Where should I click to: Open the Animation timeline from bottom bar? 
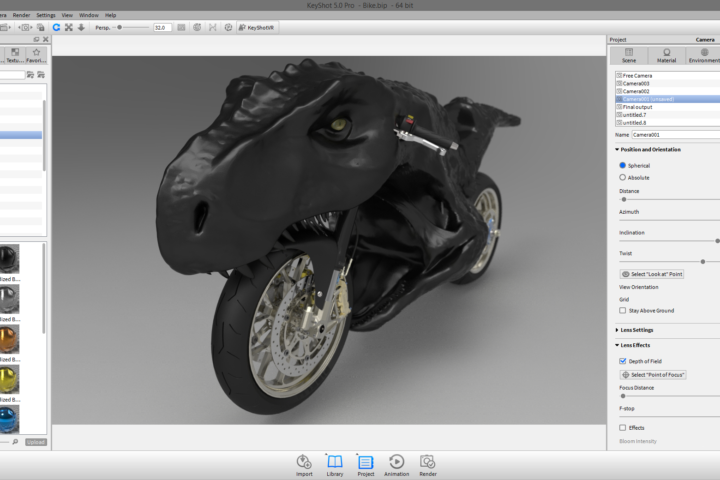[x=396, y=465]
